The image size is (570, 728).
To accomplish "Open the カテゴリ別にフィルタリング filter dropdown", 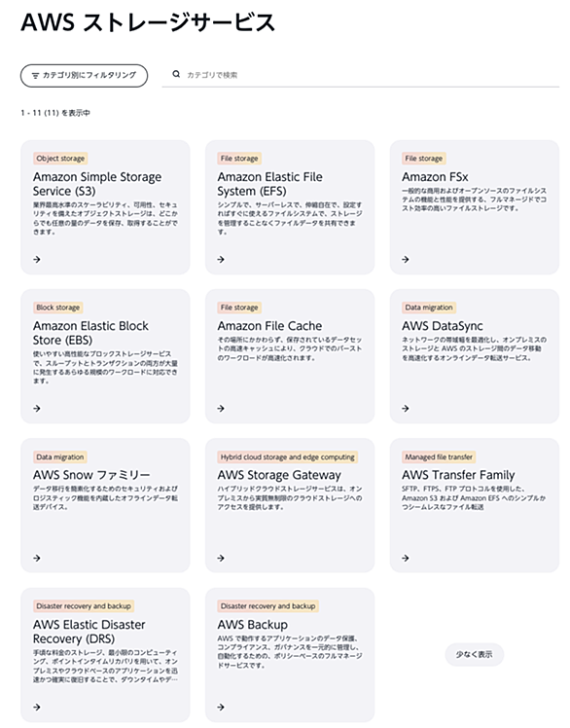I will (84, 75).
